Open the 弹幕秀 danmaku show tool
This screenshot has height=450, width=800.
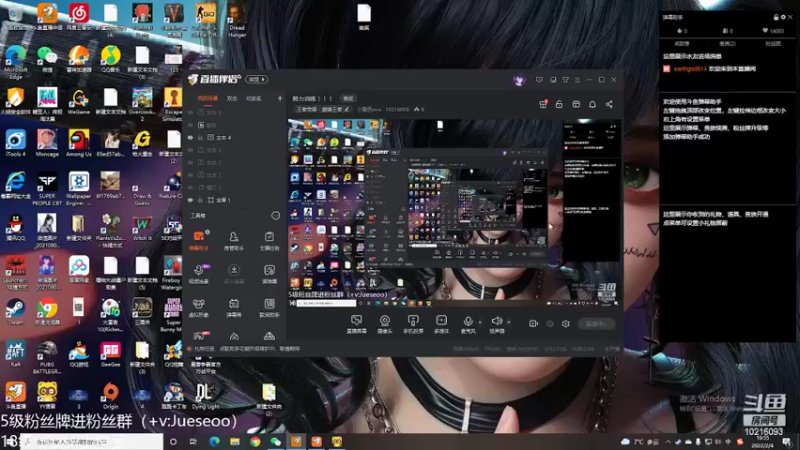(234, 308)
